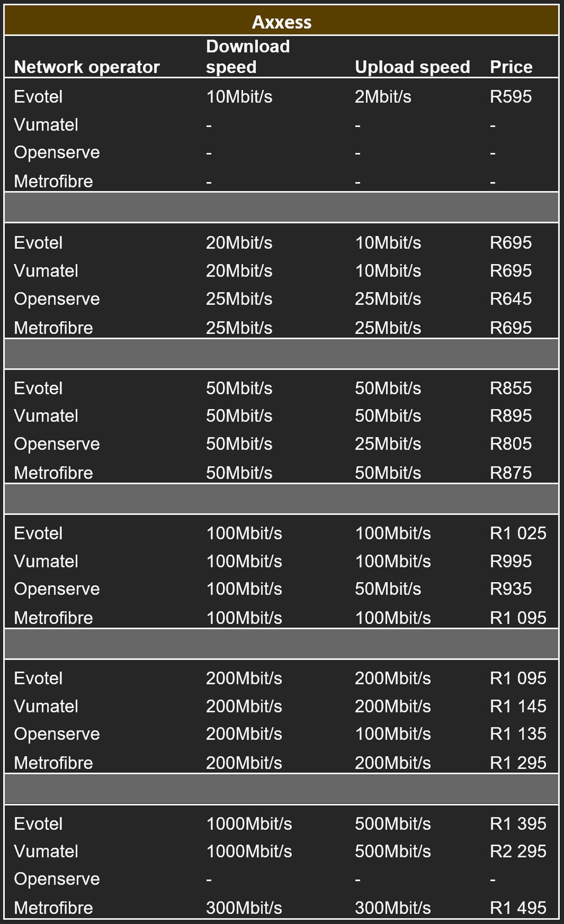Click the R875 Metrofibre price
Image resolution: width=564 pixels, height=924 pixels.
coord(510,473)
